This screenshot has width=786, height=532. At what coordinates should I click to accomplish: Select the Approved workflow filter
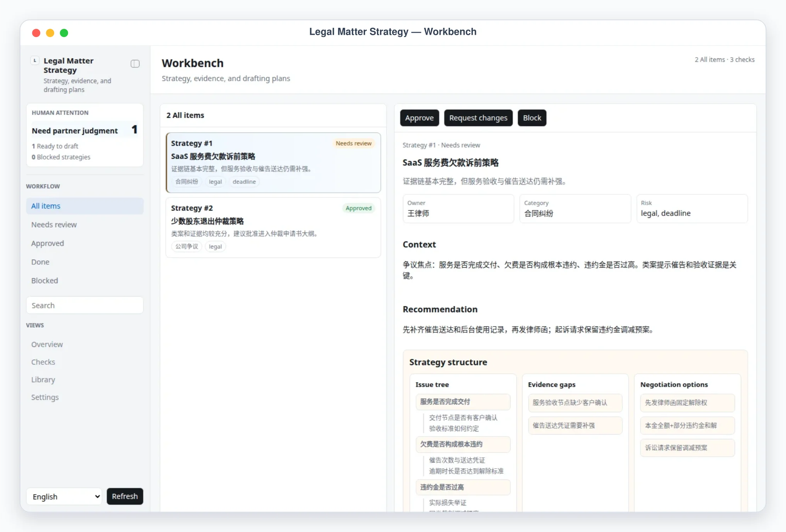[85, 243]
